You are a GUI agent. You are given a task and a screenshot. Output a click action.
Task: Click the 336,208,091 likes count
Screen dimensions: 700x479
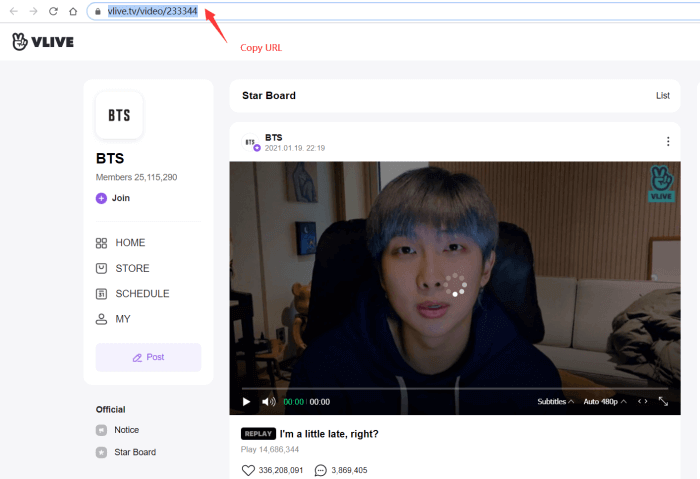(x=281, y=471)
